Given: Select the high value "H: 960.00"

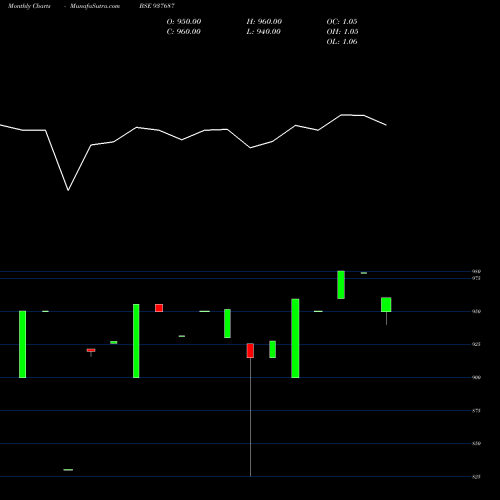Looking at the screenshot, I should [x=264, y=22].
